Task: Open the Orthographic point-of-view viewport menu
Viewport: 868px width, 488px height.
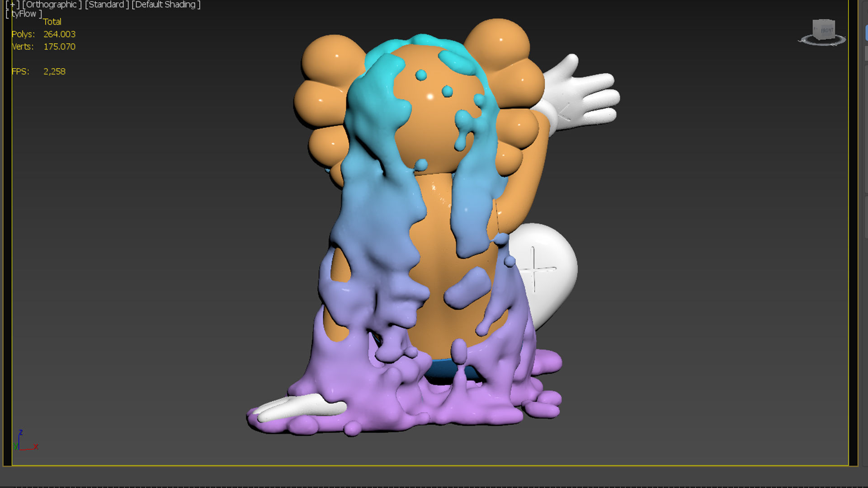Action: [52, 5]
